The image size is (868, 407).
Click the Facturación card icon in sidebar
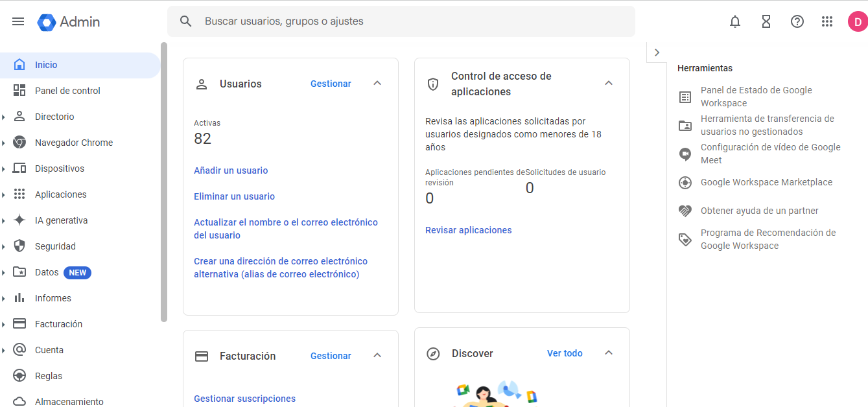(x=19, y=324)
